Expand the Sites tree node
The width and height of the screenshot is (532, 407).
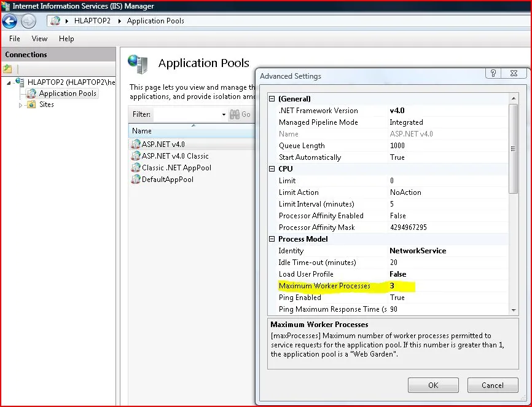20,105
